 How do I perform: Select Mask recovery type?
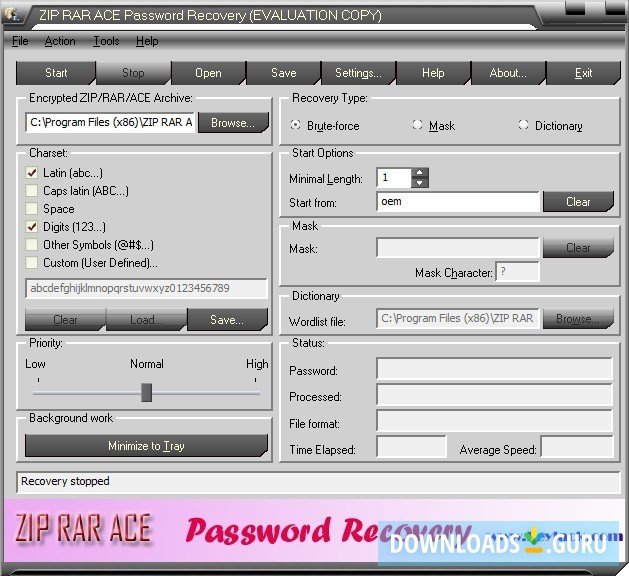pos(418,125)
